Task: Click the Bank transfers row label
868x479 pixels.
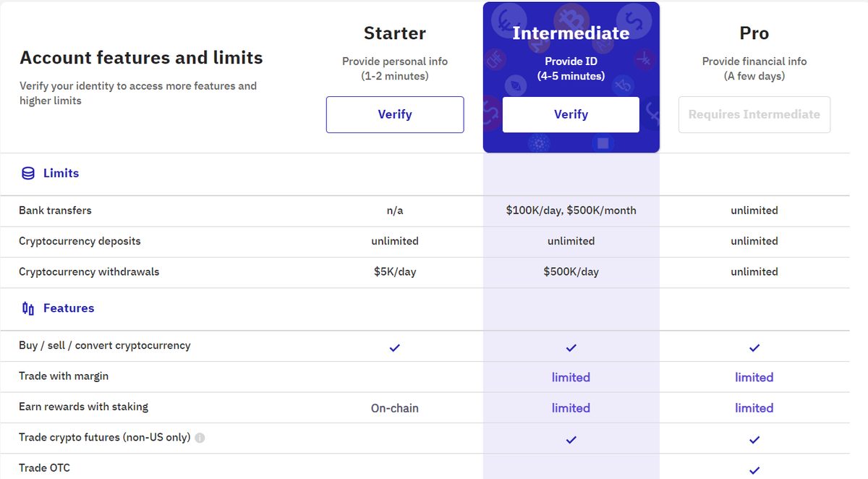Action: point(55,211)
